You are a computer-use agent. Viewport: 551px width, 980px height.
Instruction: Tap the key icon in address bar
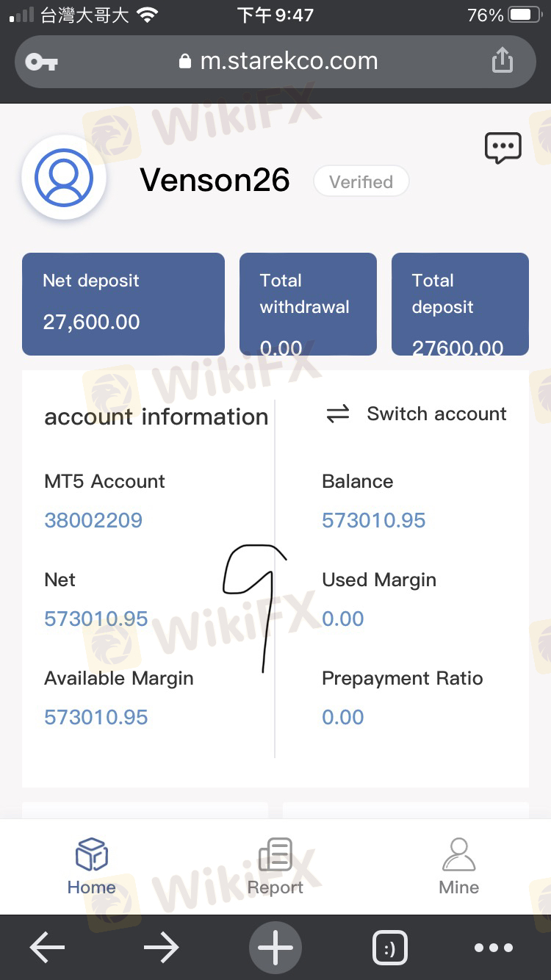point(41,62)
